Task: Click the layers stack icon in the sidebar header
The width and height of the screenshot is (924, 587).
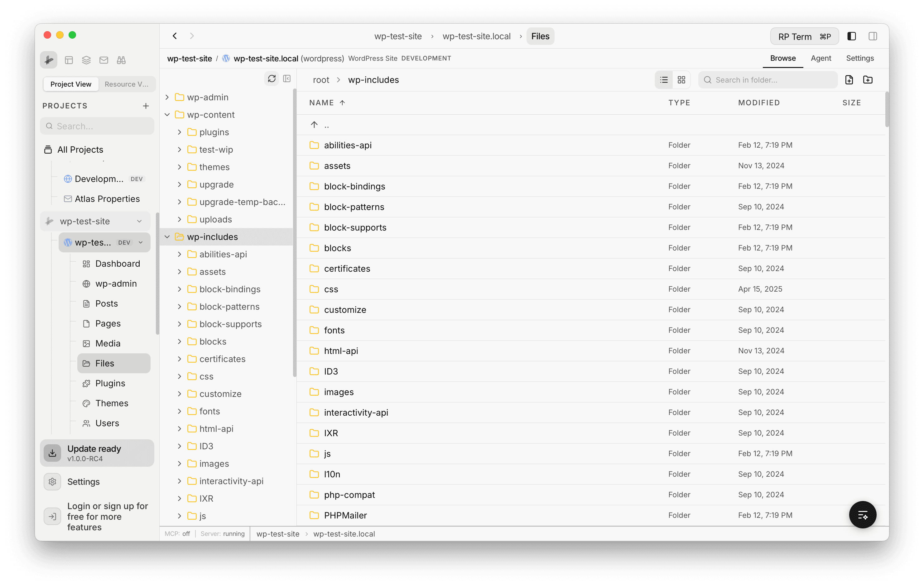Action: 86,60
